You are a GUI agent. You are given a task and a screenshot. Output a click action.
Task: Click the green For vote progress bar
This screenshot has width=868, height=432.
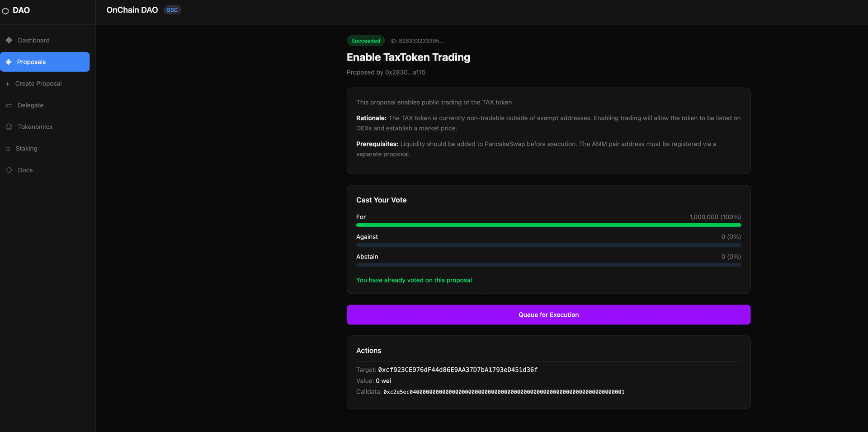point(548,225)
